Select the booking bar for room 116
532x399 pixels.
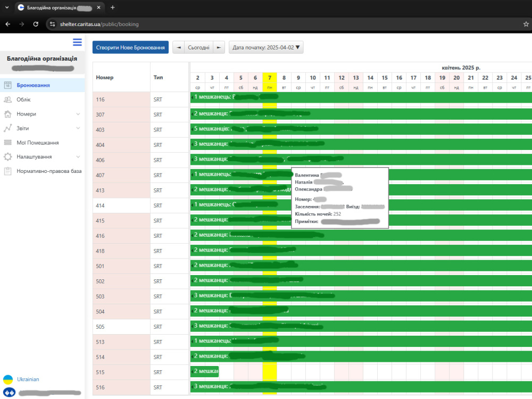(361, 97)
